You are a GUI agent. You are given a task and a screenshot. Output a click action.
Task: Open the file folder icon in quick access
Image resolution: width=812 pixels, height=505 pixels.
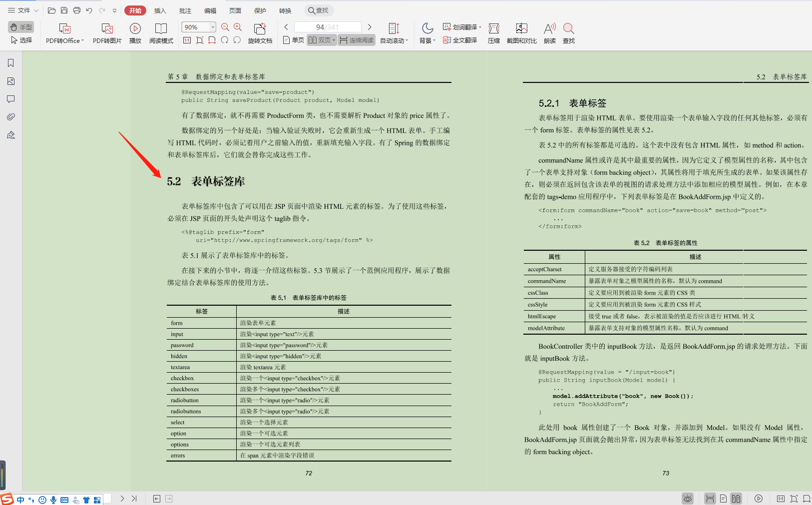(x=51, y=10)
